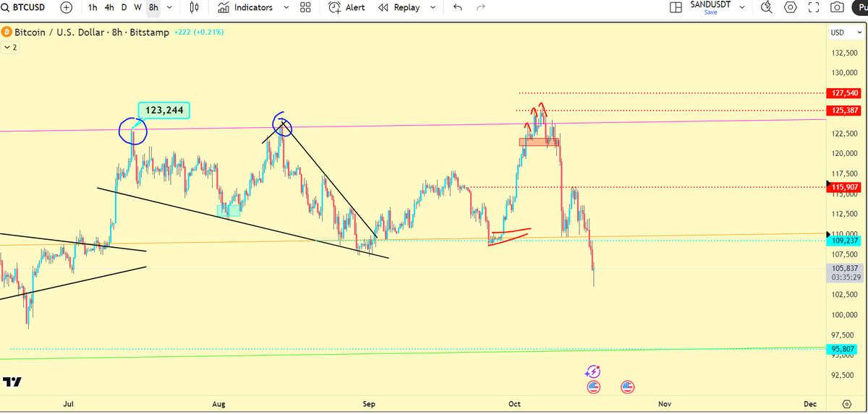The image size is (868, 414).
Task: Expand the favorite indicators dropdown arrow
Action: tap(286, 7)
